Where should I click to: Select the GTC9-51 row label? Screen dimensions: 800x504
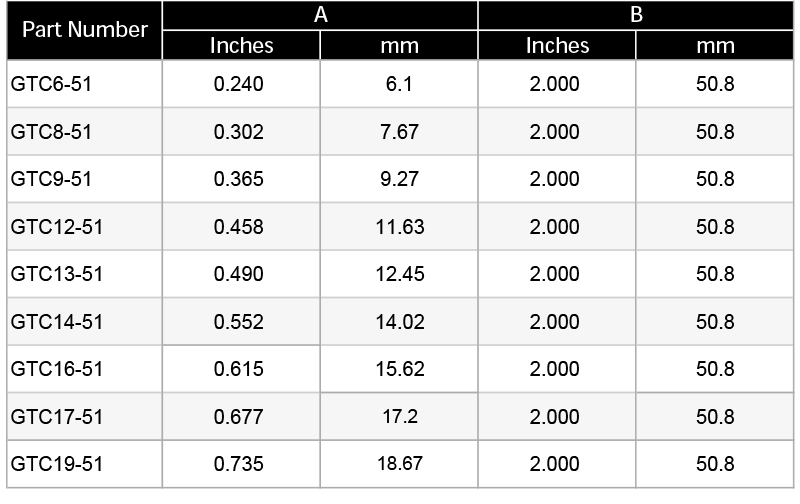pyautogui.click(x=50, y=179)
